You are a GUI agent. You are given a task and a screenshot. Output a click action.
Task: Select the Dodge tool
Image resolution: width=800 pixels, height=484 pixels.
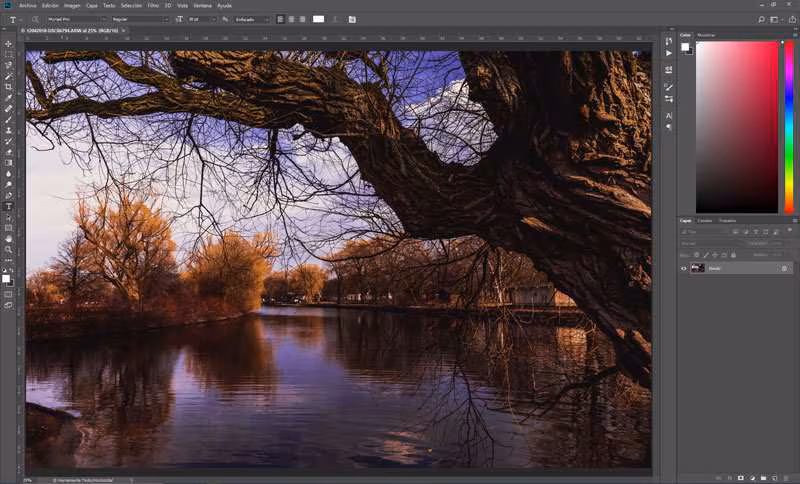[x=8, y=185]
